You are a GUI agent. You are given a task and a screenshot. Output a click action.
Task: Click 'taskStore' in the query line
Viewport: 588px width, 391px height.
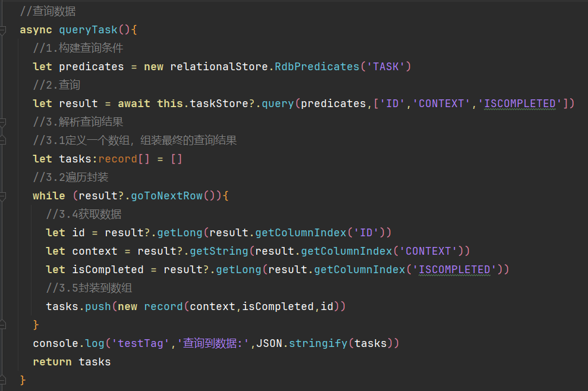click(x=219, y=104)
